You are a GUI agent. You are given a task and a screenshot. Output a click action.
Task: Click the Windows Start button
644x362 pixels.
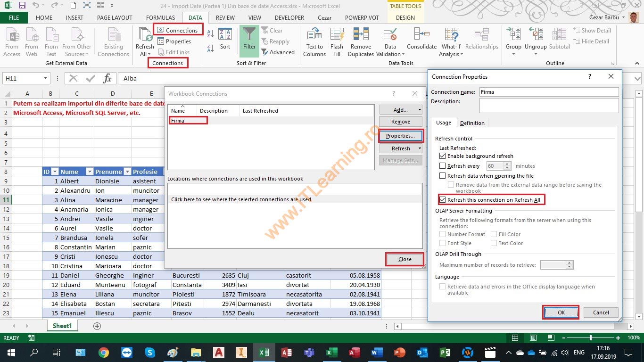(11, 353)
